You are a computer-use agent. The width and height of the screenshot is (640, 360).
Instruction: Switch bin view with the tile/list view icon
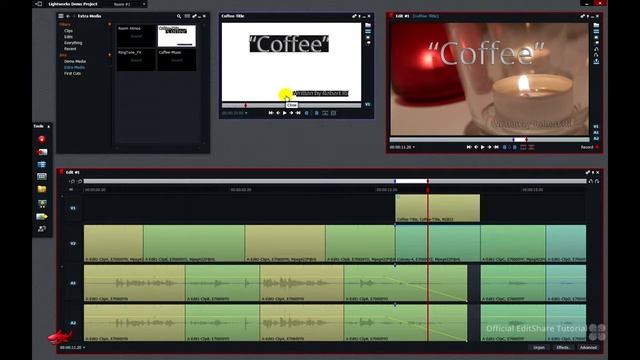(x=187, y=16)
